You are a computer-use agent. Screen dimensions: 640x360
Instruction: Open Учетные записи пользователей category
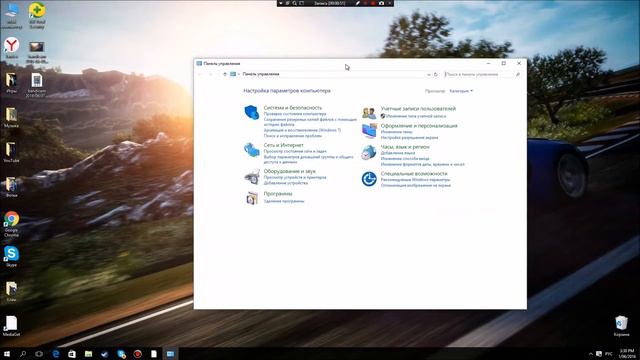[418, 109]
